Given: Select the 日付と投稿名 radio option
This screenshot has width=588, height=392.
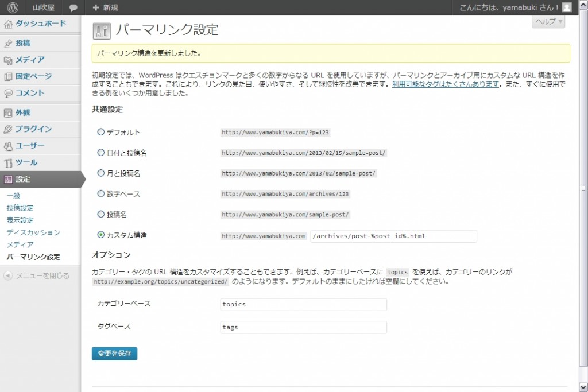Looking at the screenshot, I should pyautogui.click(x=101, y=153).
